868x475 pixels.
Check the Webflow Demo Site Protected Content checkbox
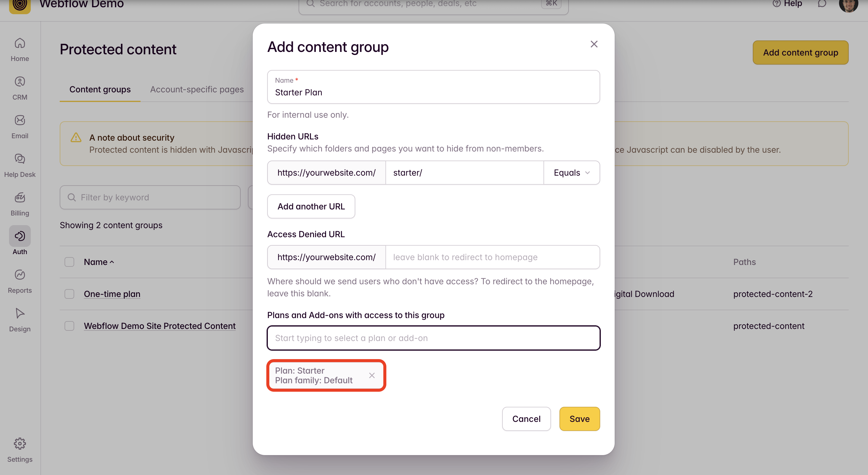pyautogui.click(x=69, y=326)
